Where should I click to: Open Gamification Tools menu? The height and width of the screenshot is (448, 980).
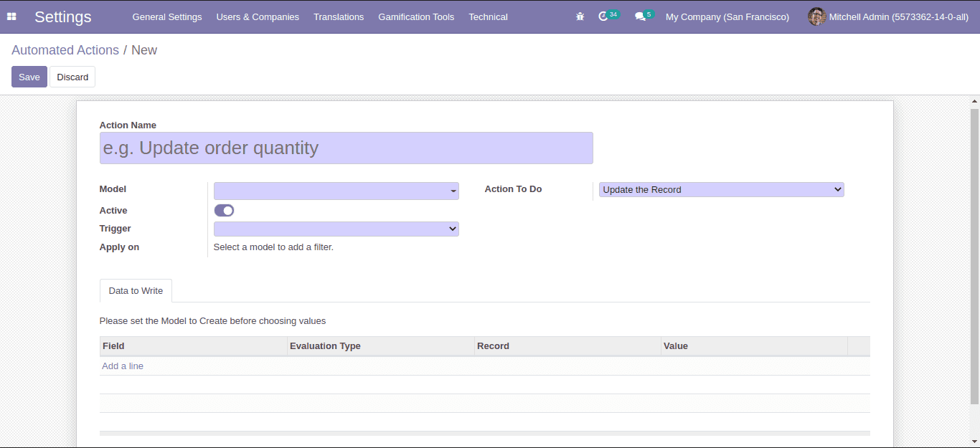click(x=416, y=16)
